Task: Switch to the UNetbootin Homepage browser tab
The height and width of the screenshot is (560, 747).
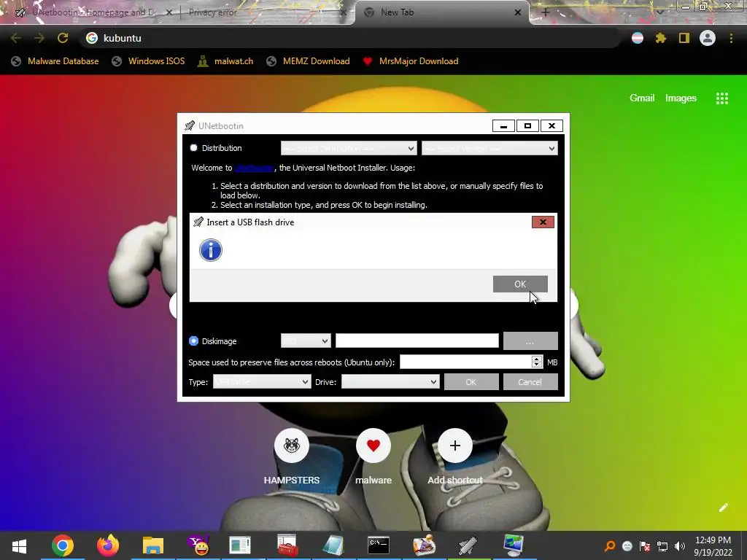Action: [93, 12]
